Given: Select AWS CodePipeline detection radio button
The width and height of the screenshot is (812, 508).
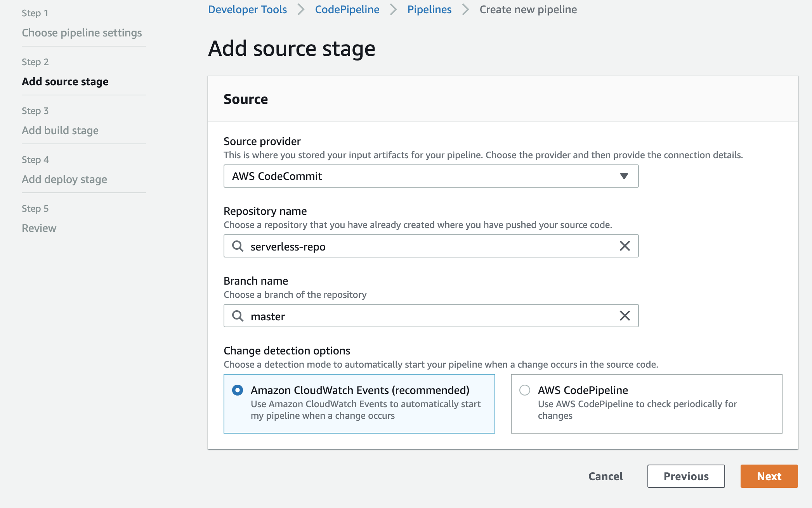Looking at the screenshot, I should pos(525,390).
